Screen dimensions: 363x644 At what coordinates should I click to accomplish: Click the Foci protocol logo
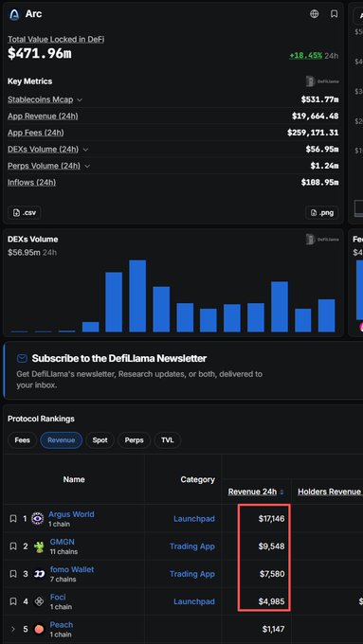[x=39, y=601]
